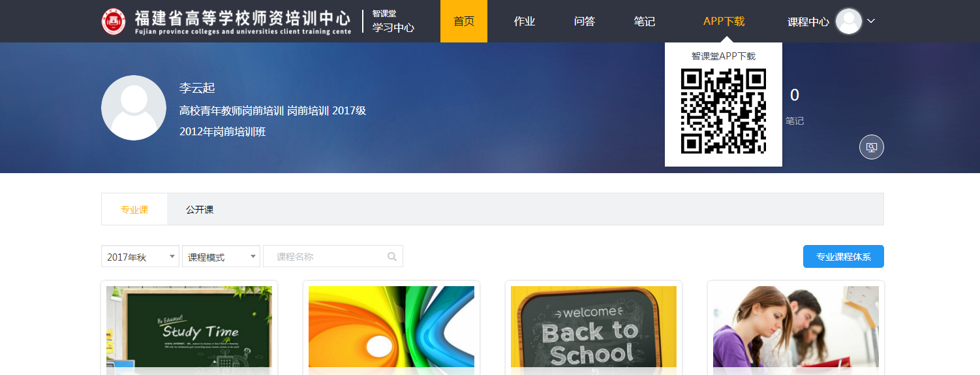Click the screen icon button in banner
The height and width of the screenshot is (375, 980).
point(871,147)
